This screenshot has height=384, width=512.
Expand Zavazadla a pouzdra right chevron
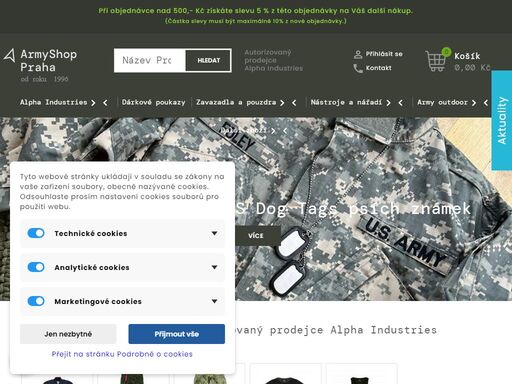coord(282,103)
